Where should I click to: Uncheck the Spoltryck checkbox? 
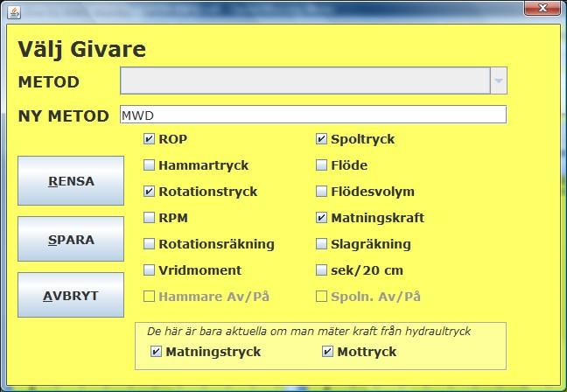[321, 139]
